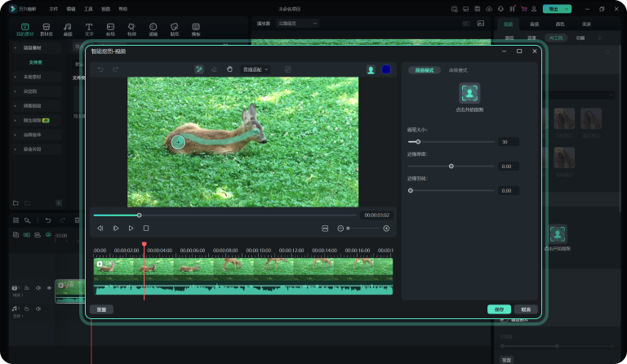The image size is (627, 364).
Task: Click the zoom-in plus icon above timeline
Action: (x=386, y=229)
